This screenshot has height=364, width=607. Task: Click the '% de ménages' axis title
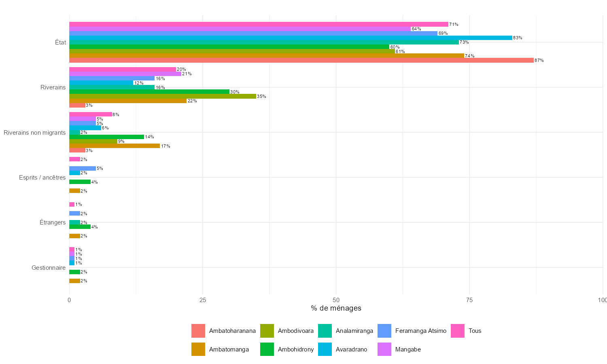[336, 308]
